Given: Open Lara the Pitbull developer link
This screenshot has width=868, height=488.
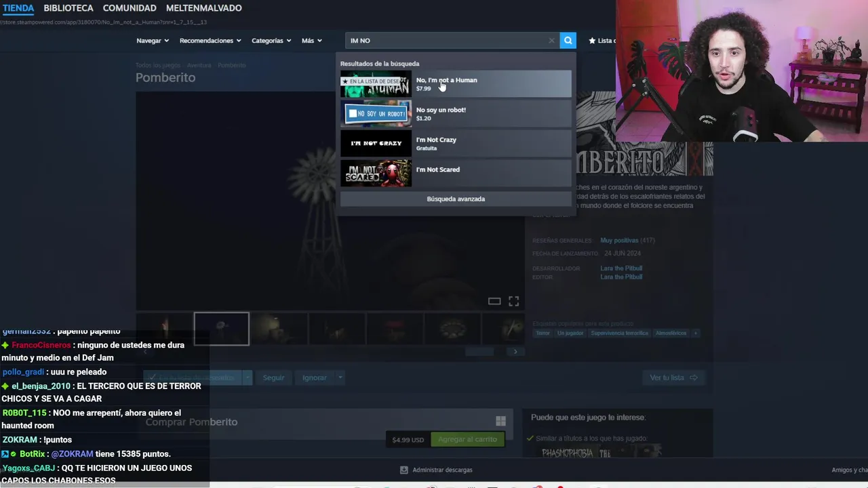Looking at the screenshot, I should [x=621, y=268].
